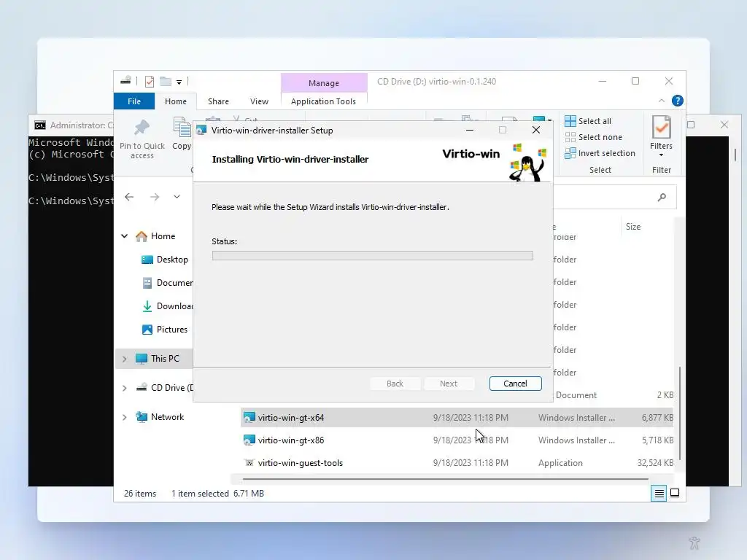Switch to details view layout icon
Viewport: 747px width, 560px height.
tap(659, 494)
